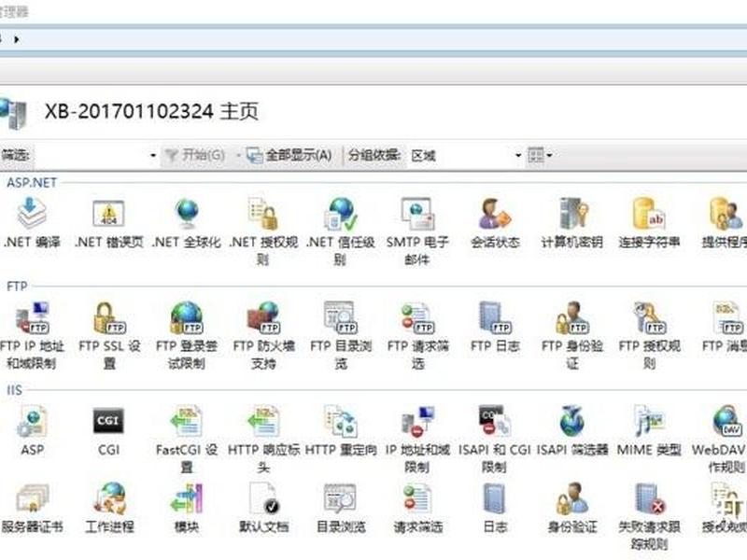The height and width of the screenshot is (560, 747).
Task: Open MIME 类型
Action: (649, 431)
